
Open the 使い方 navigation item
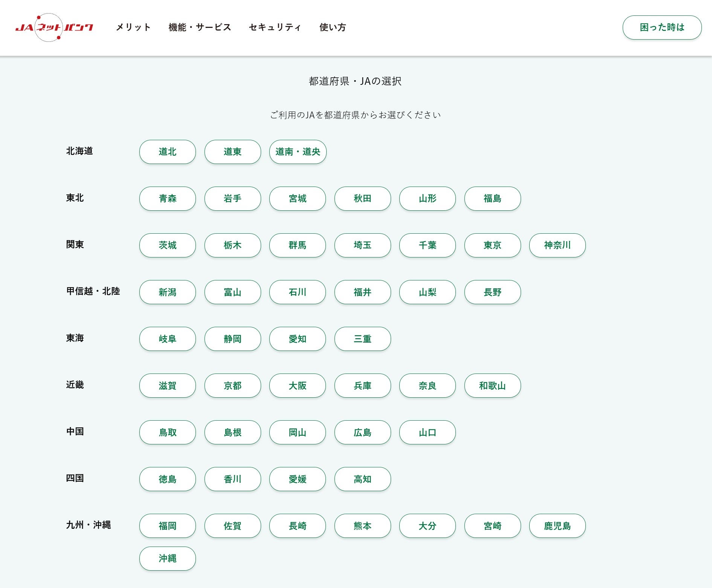[333, 28]
